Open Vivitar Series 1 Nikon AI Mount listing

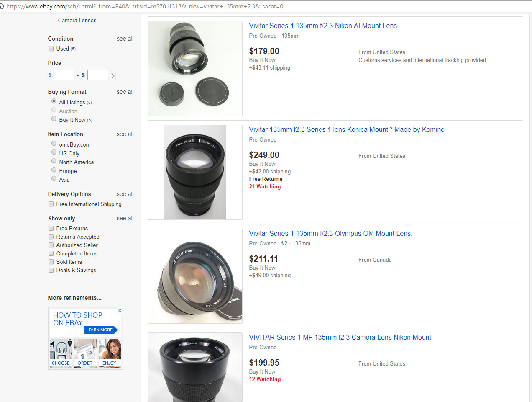point(323,26)
